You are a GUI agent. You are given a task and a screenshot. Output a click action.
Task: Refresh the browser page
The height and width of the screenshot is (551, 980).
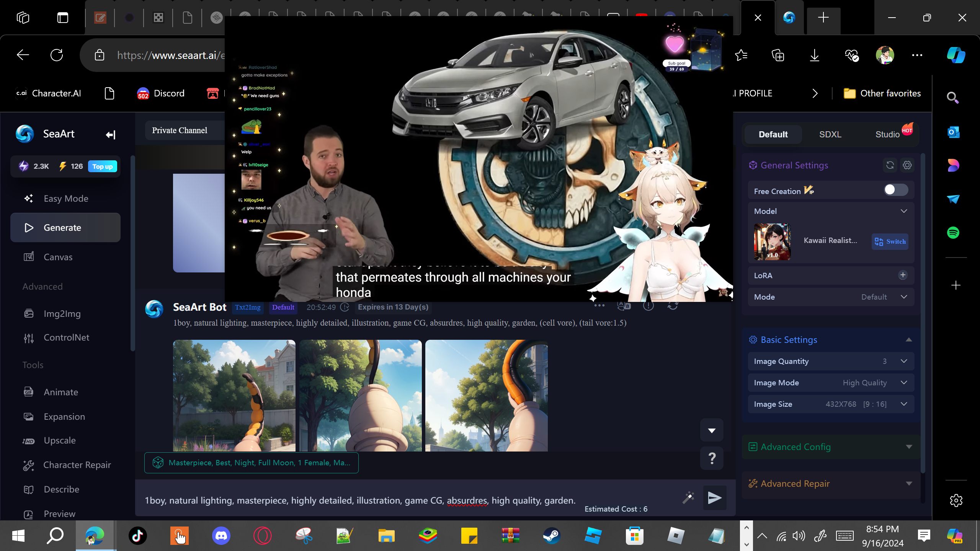pos(57,55)
